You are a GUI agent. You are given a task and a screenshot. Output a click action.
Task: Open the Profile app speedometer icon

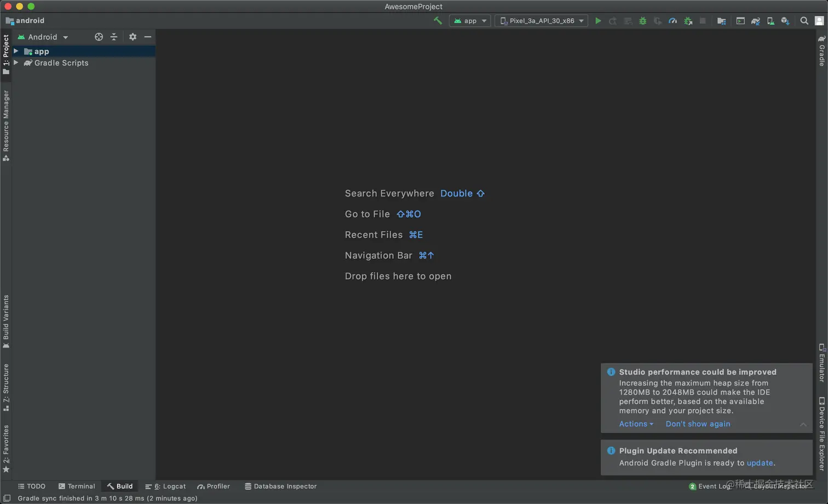673,21
